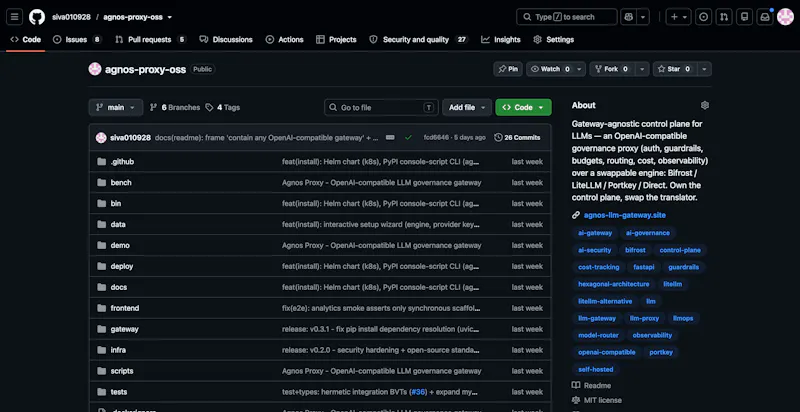Screen dimensions: 800x412
Task: Star the agnos-proxy-oss repository
Action: pos(675,69)
